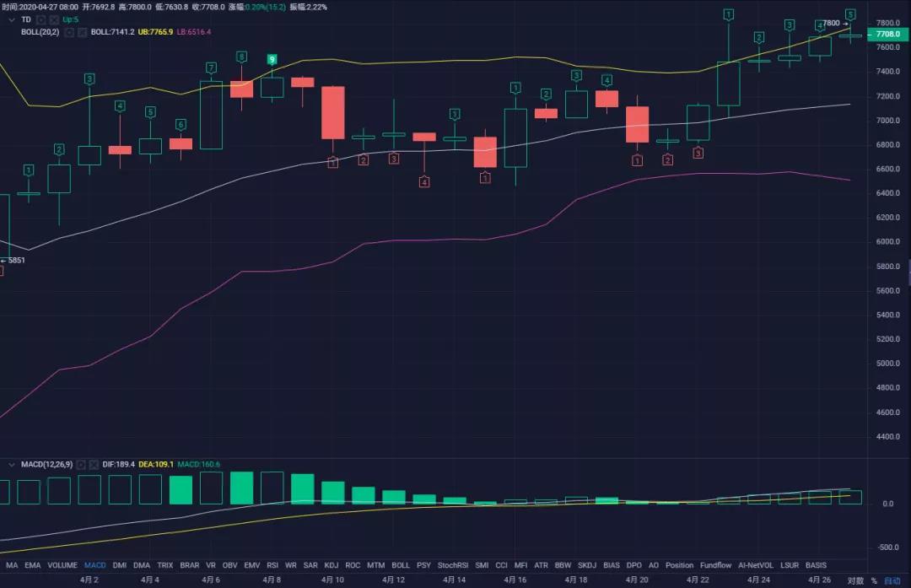
Task: Collapse the MACD panel chevron
Action: pos(12,464)
